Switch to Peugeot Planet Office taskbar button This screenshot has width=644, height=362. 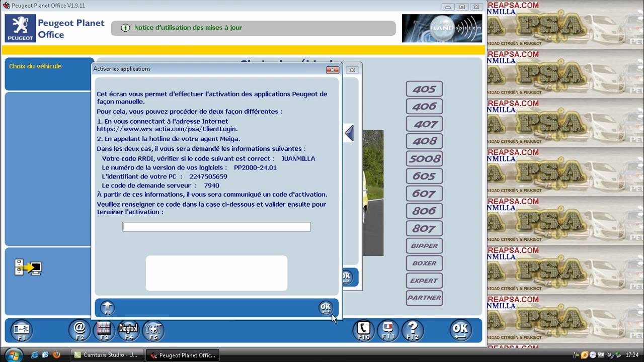point(184,355)
